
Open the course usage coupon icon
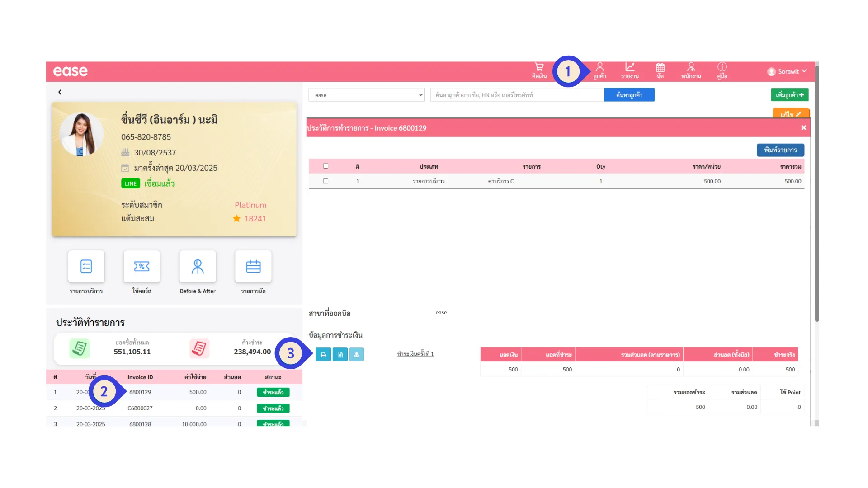tap(142, 267)
